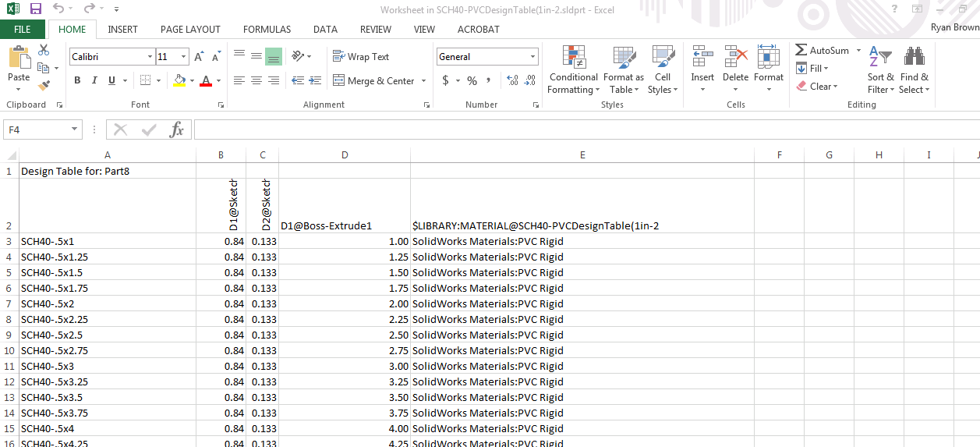This screenshot has height=447, width=980.
Task: Select cell E3 containing PVC Rigid material
Action: (x=582, y=241)
